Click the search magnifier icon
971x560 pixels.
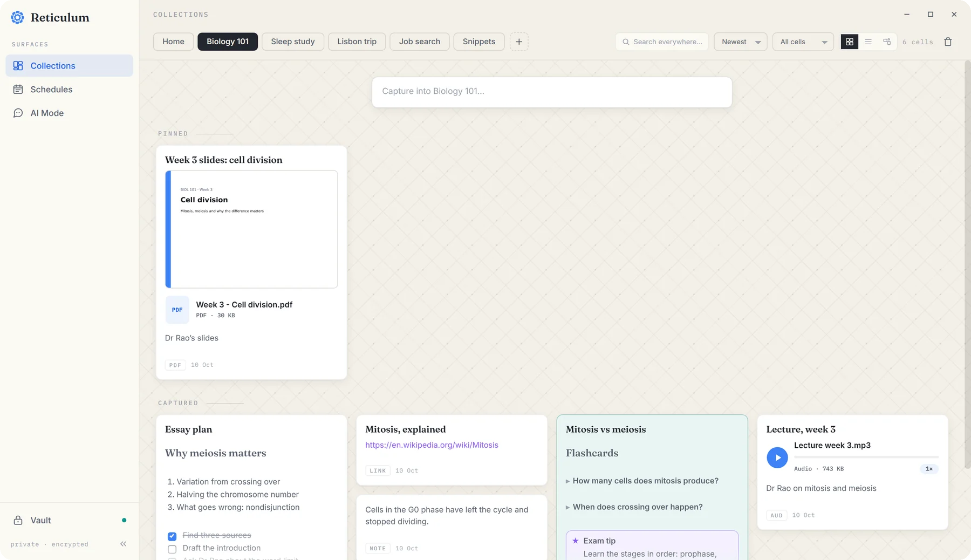[x=626, y=42]
